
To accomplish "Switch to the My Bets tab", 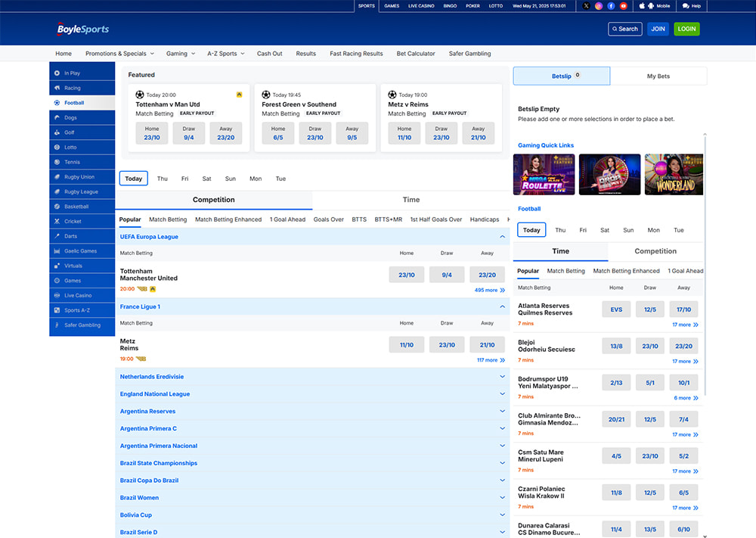I will 658,76.
